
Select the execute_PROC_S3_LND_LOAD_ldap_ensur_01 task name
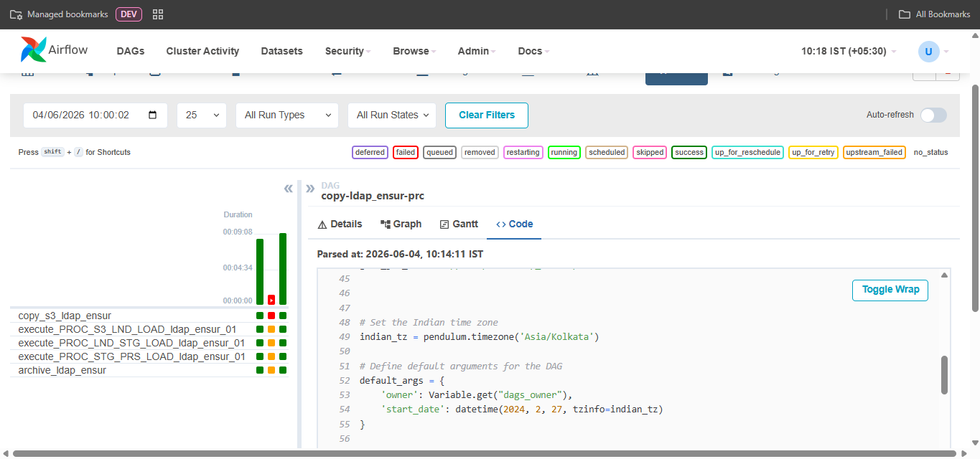click(x=127, y=329)
